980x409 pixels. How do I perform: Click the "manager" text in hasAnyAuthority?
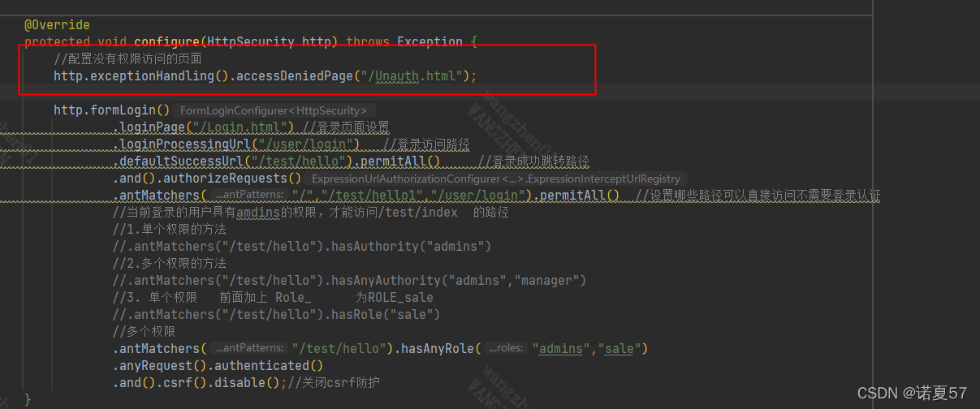pos(546,281)
